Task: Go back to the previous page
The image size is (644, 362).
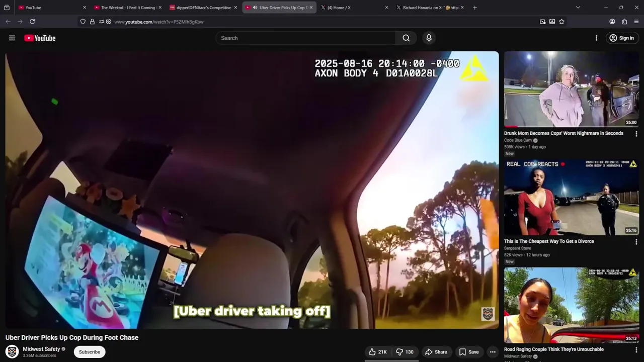Action: coord(8,22)
